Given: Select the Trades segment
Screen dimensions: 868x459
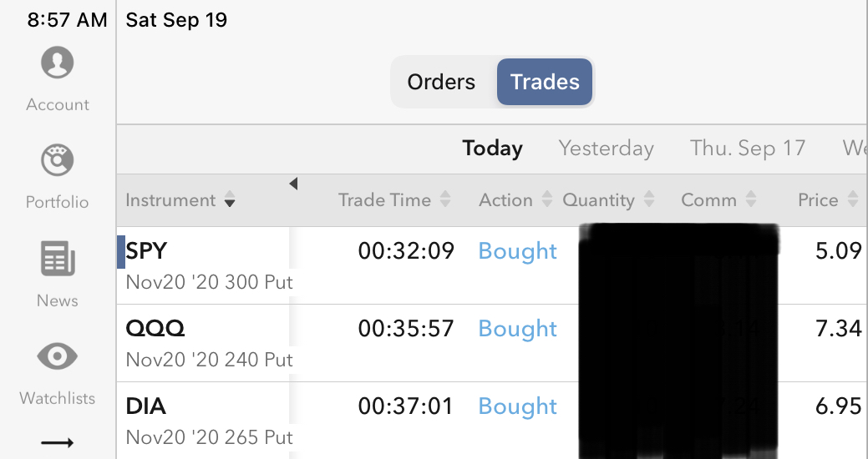Looking at the screenshot, I should point(545,82).
